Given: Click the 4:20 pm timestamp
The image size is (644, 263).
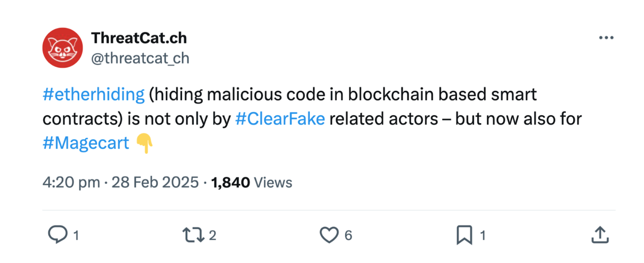Looking at the screenshot, I should point(71,182).
